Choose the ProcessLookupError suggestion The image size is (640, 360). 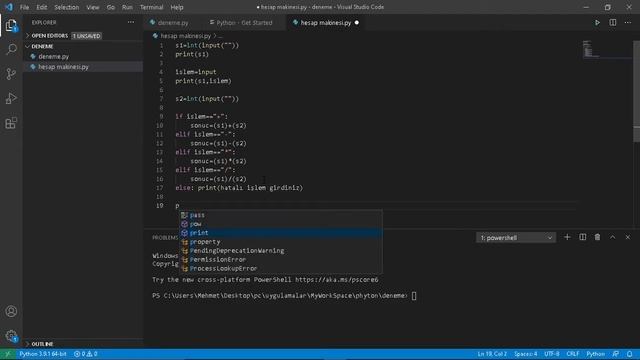click(281, 269)
